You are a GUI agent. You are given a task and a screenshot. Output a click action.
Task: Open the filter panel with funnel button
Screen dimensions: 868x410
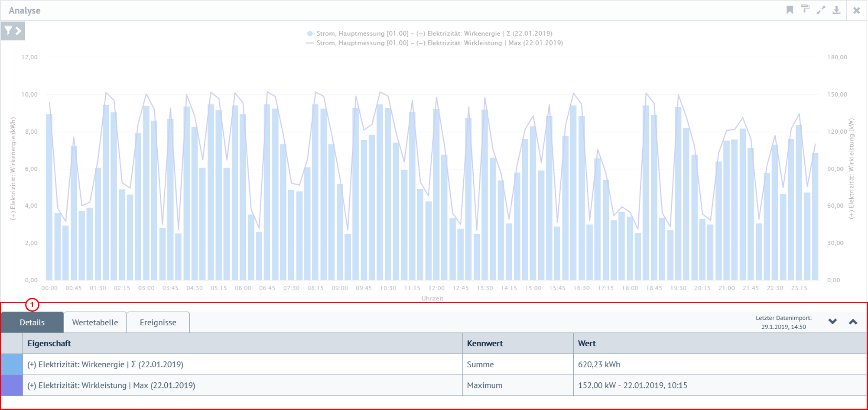[x=13, y=31]
